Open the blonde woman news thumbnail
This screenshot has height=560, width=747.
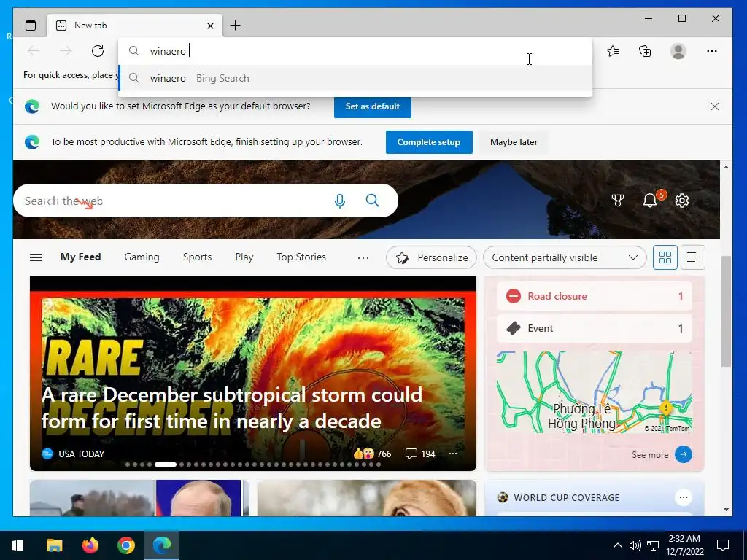366,498
